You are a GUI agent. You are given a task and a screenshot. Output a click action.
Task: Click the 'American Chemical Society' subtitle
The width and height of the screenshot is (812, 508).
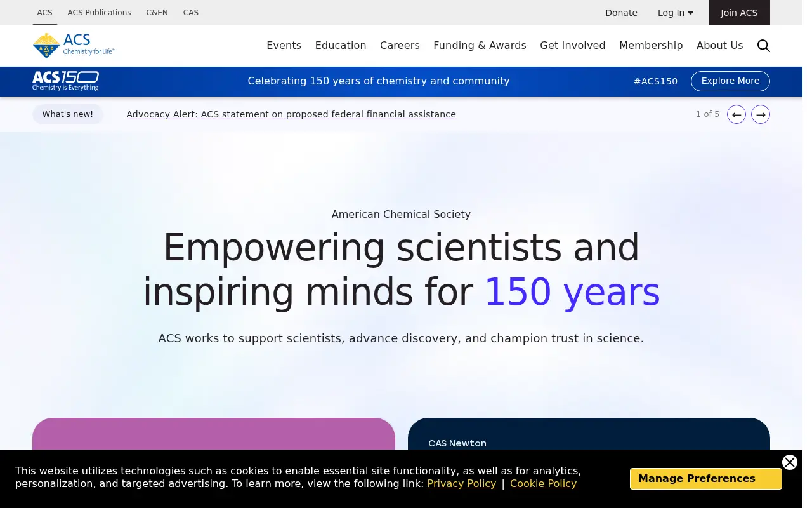401,215
